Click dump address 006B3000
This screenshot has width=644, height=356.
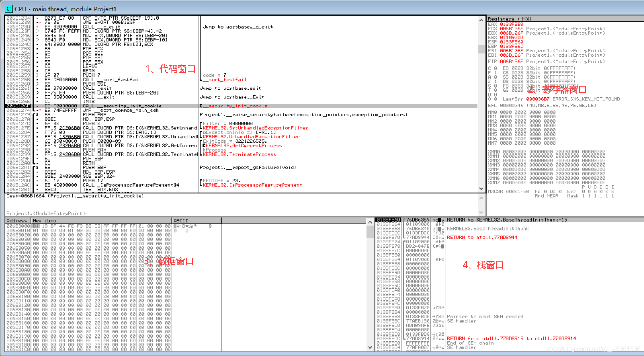18,226
